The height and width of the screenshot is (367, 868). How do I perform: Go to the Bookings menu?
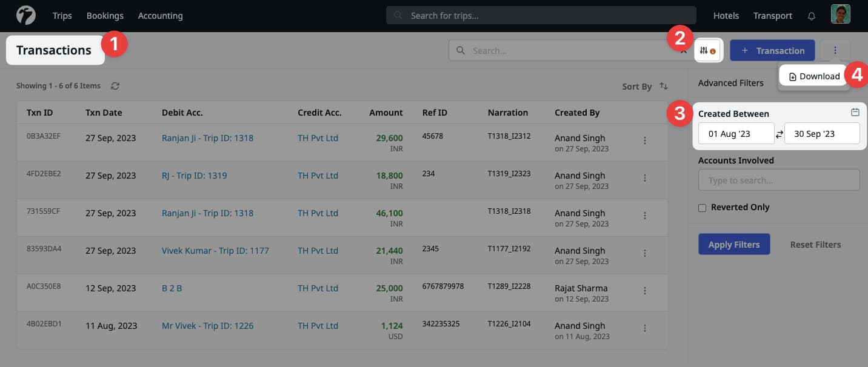(x=105, y=16)
